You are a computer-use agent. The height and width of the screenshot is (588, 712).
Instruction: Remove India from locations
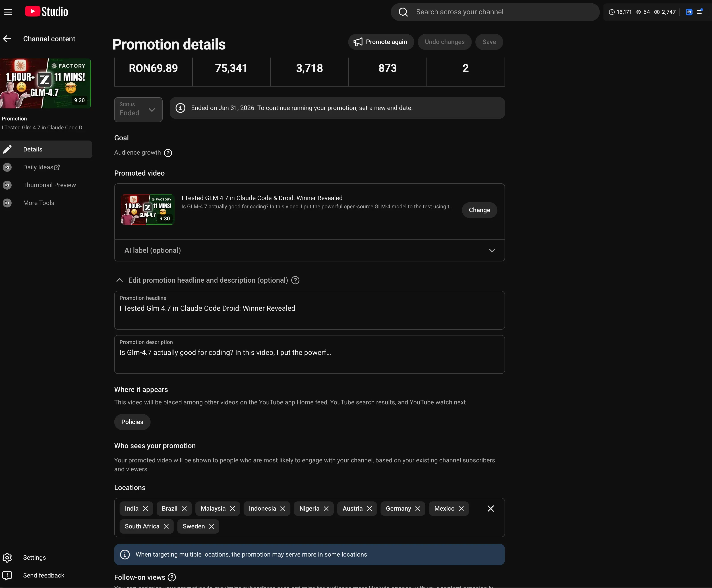coord(146,509)
